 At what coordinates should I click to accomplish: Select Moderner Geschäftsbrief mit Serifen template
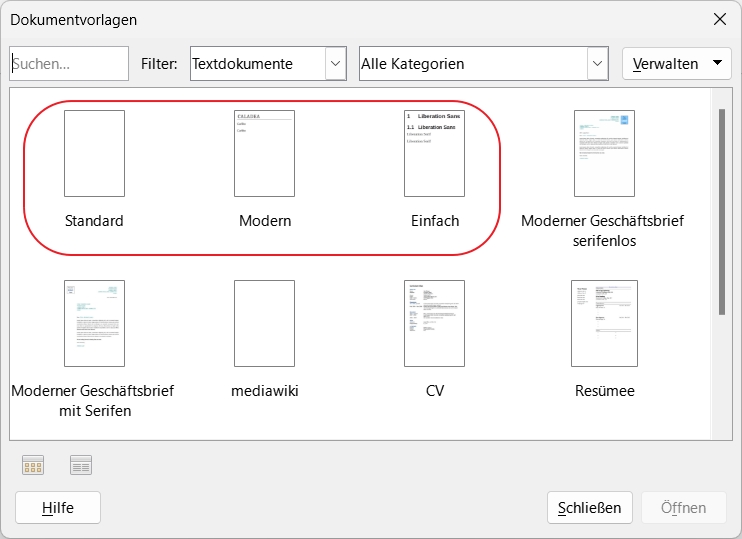click(x=94, y=323)
